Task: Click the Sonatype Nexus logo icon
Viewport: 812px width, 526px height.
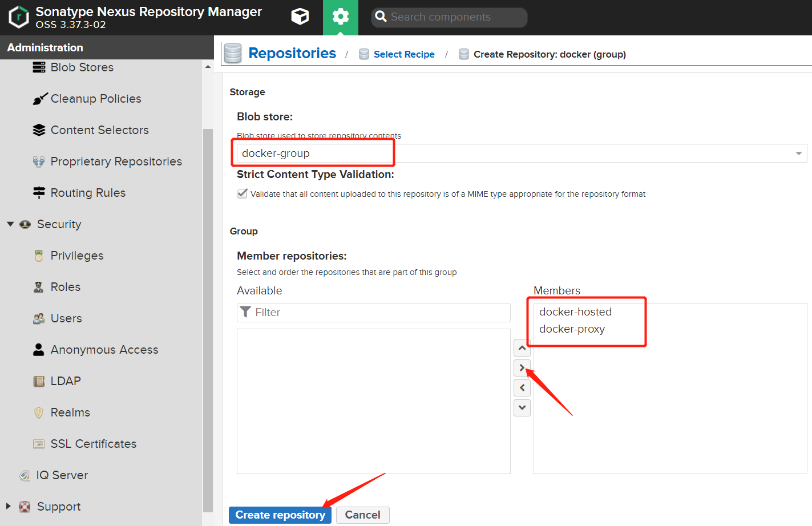Action: [19, 17]
